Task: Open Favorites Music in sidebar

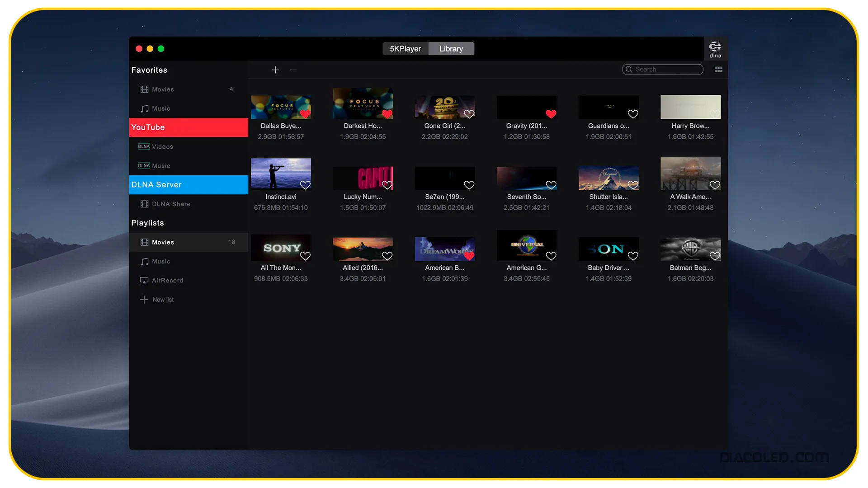Action: [189, 108]
